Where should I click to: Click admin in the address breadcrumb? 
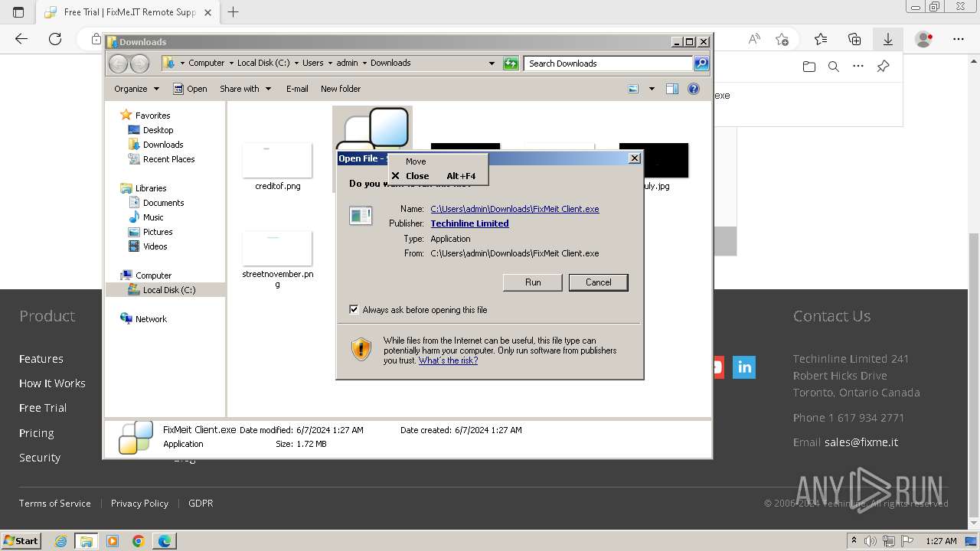[347, 64]
